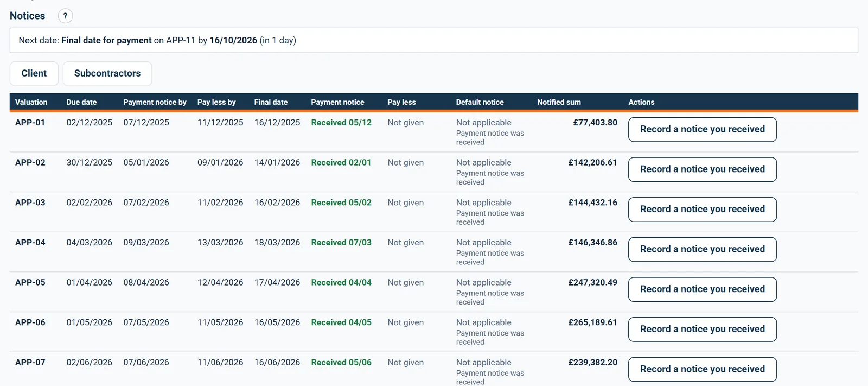Select the APP-04 valuation cell
Viewport: 868px width, 386px height.
coord(30,243)
